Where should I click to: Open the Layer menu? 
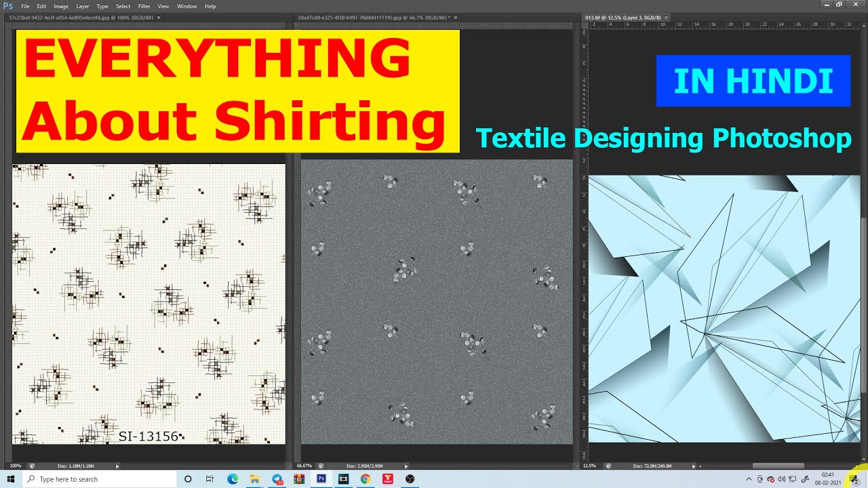click(x=82, y=6)
